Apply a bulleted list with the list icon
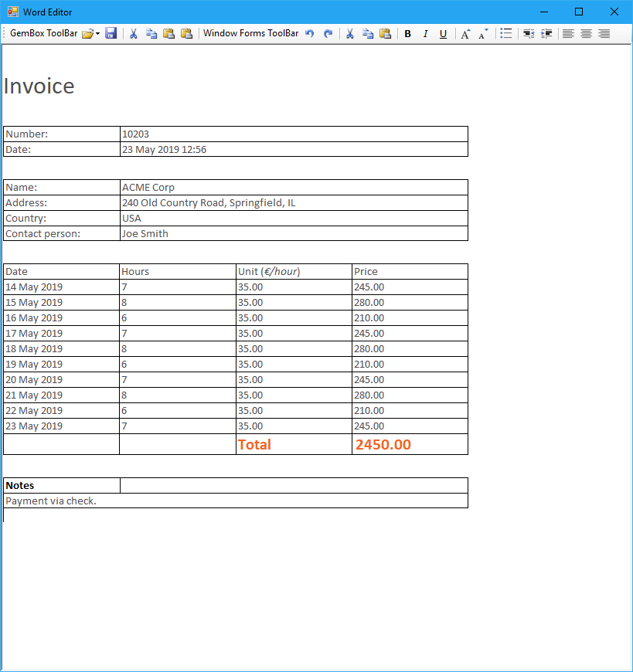The width and height of the screenshot is (633, 672). click(x=506, y=33)
